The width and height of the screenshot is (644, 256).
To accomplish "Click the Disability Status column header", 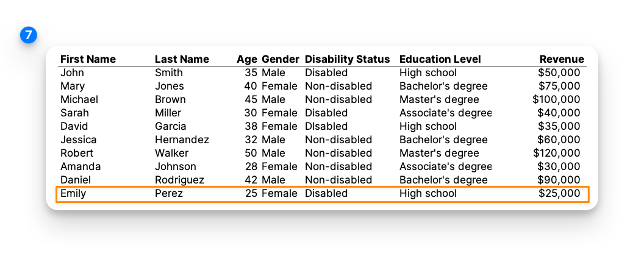I will tap(347, 59).
